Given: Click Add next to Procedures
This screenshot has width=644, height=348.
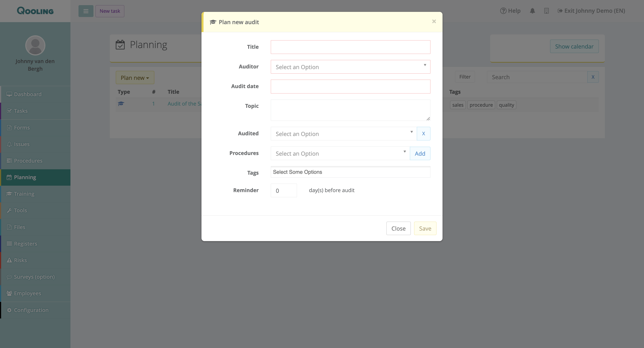Looking at the screenshot, I should point(420,153).
